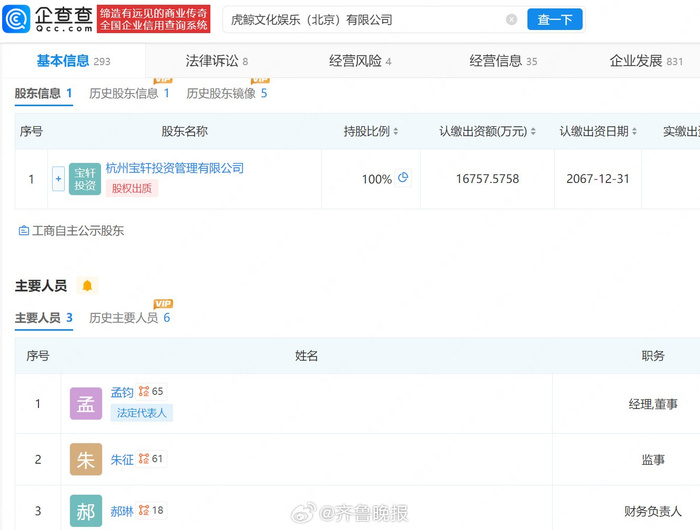This screenshot has height=530, width=700.
Task: Sort by 认缴出资额(万元) column arrows
Action: coord(533,131)
